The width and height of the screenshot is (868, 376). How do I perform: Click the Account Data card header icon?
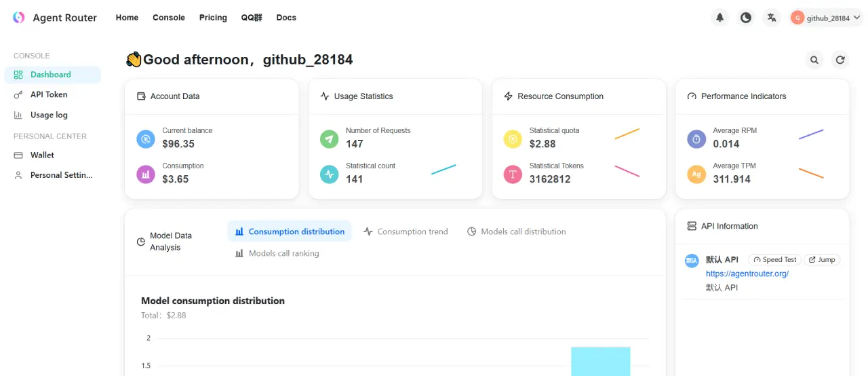coord(141,96)
